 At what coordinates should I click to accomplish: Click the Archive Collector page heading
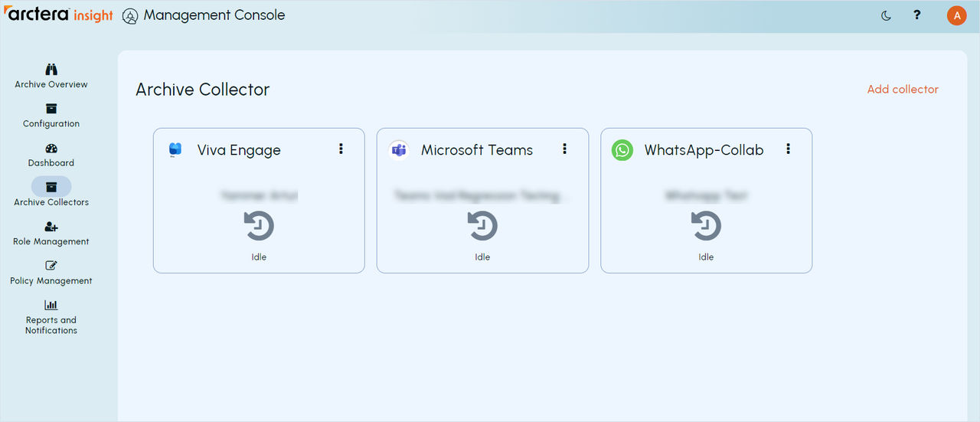point(203,90)
